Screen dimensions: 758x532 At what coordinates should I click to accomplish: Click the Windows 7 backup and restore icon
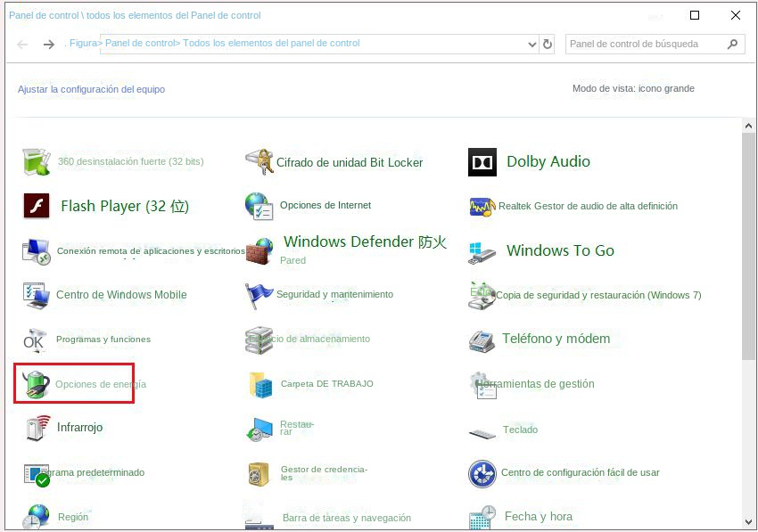tap(482, 295)
